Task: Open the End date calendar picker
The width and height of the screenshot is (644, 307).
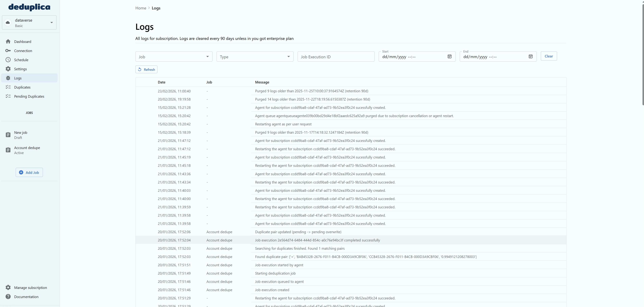Action: pyautogui.click(x=530, y=56)
